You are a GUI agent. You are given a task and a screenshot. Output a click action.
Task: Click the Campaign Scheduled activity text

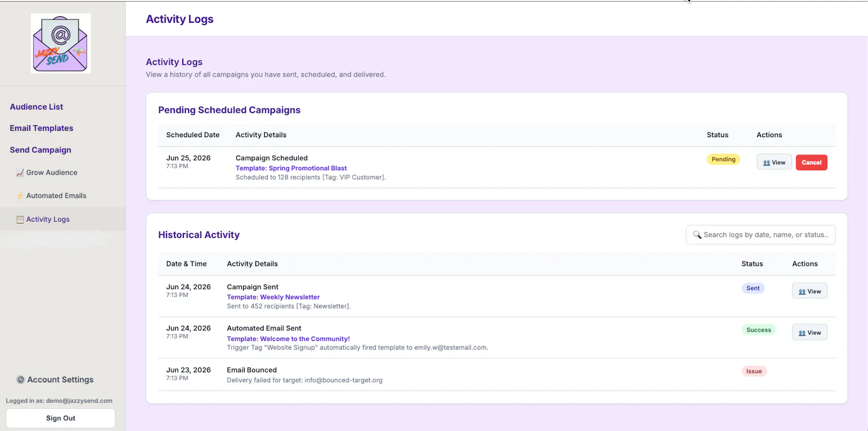(272, 158)
